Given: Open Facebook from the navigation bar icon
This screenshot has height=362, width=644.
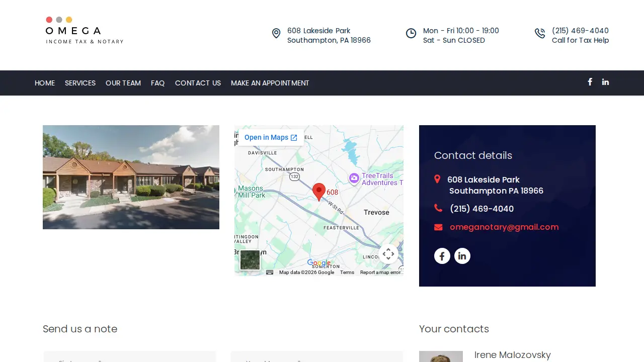Looking at the screenshot, I should (590, 82).
